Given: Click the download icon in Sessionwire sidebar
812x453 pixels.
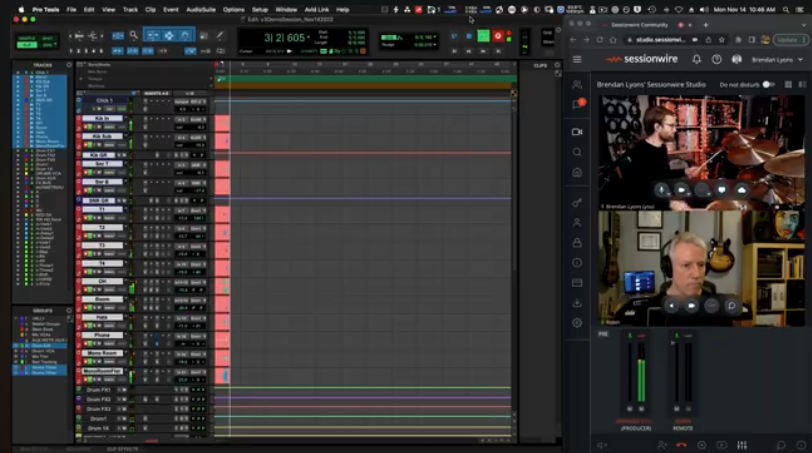Looking at the screenshot, I should pyautogui.click(x=577, y=303).
